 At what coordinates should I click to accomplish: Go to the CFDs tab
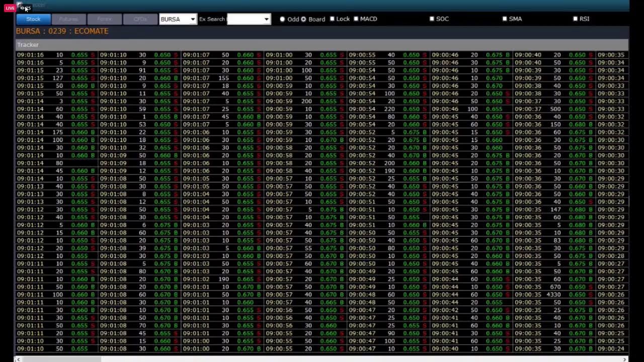(140, 19)
